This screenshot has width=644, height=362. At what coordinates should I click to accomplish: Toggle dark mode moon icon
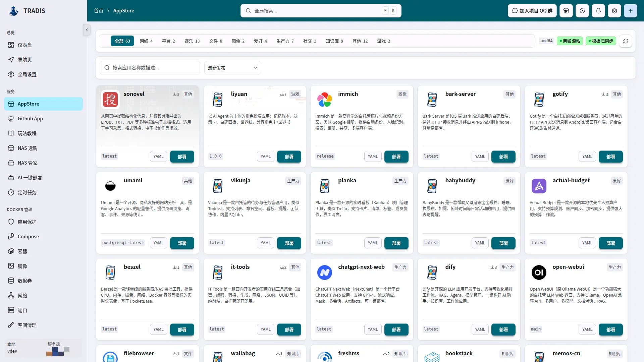click(x=582, y=11)
